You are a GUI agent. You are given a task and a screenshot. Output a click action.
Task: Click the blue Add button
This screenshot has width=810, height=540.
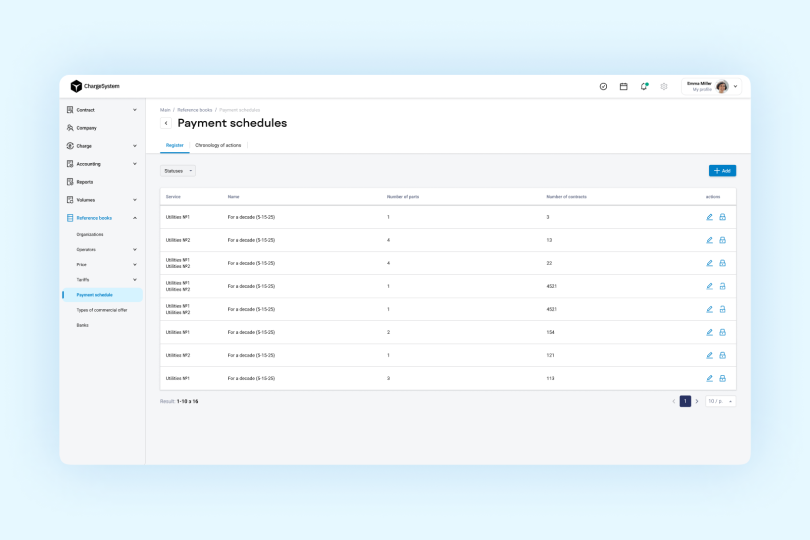tap(722, 171)
